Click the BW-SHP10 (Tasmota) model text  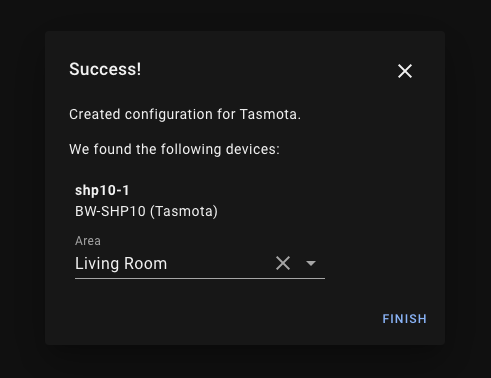coord(146,211)
